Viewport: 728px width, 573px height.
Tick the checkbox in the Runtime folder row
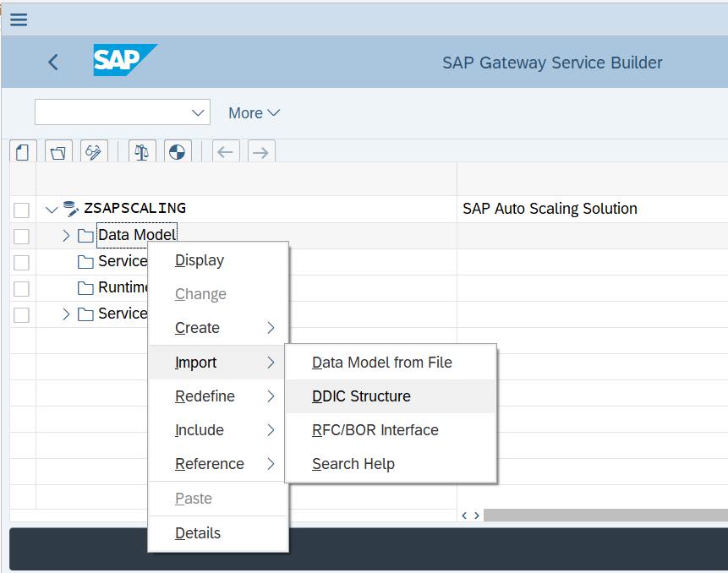(x=21, y=288)
